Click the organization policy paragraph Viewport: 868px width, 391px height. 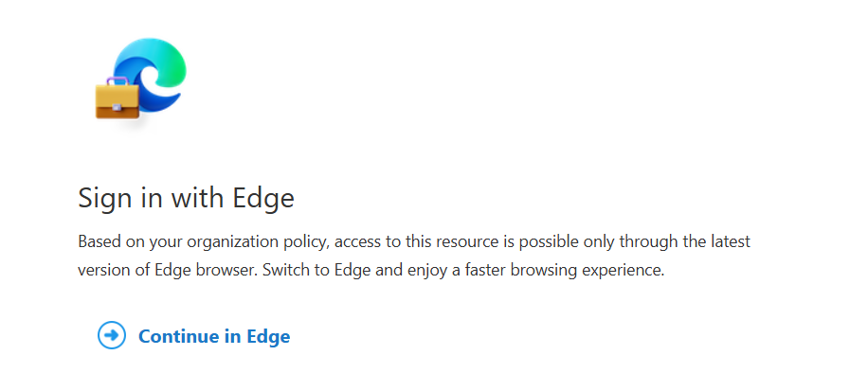413,255
